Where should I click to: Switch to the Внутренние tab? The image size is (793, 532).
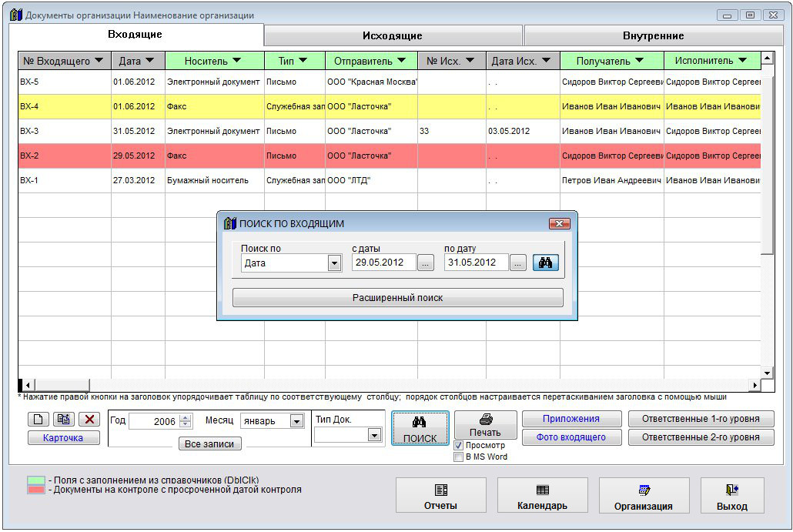[653, 35]
